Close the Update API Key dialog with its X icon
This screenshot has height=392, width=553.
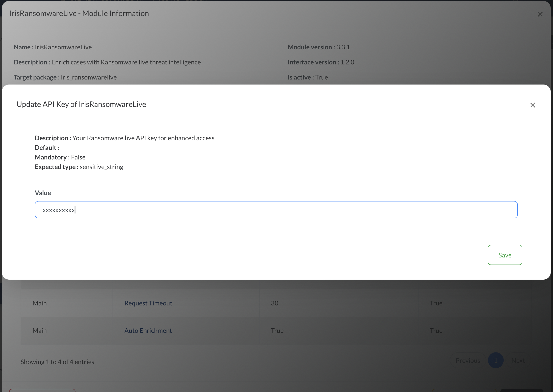tap(532, 105)
